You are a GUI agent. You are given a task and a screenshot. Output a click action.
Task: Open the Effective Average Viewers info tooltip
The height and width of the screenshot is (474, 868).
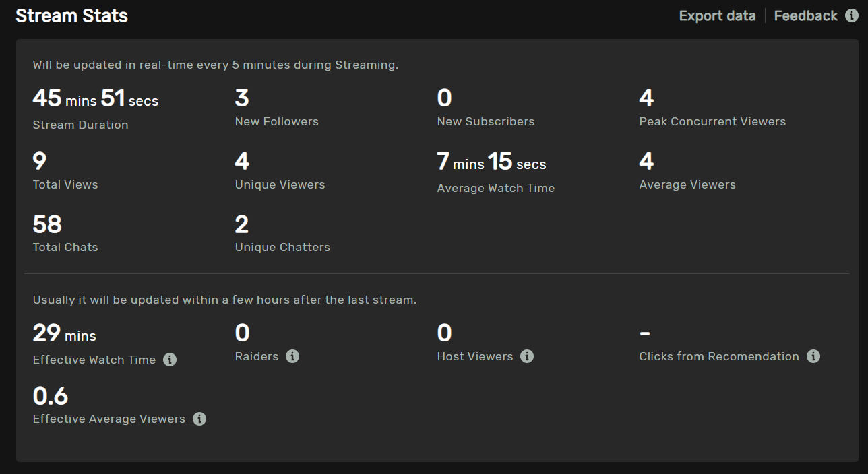pyautogui.click(x=199, y=419)
